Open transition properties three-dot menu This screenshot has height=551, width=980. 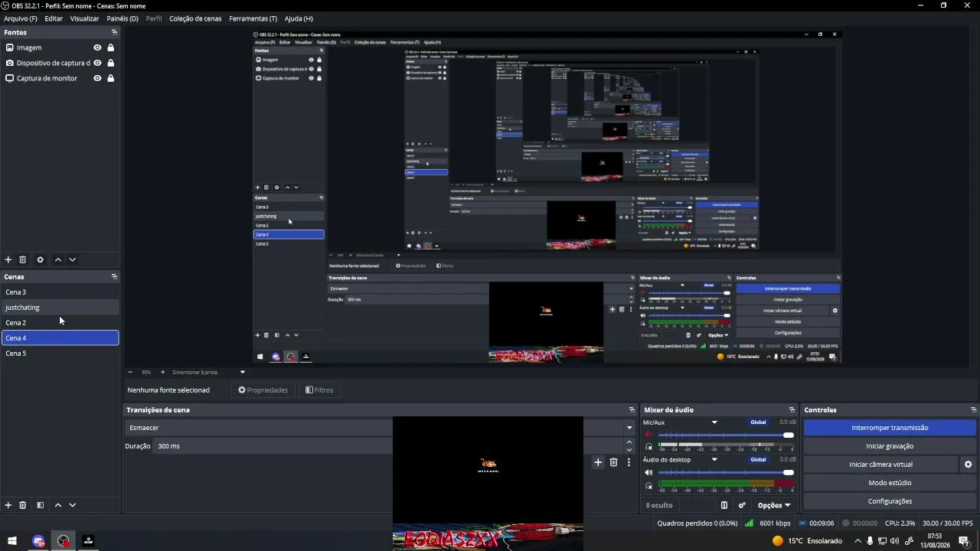(629, 462)
